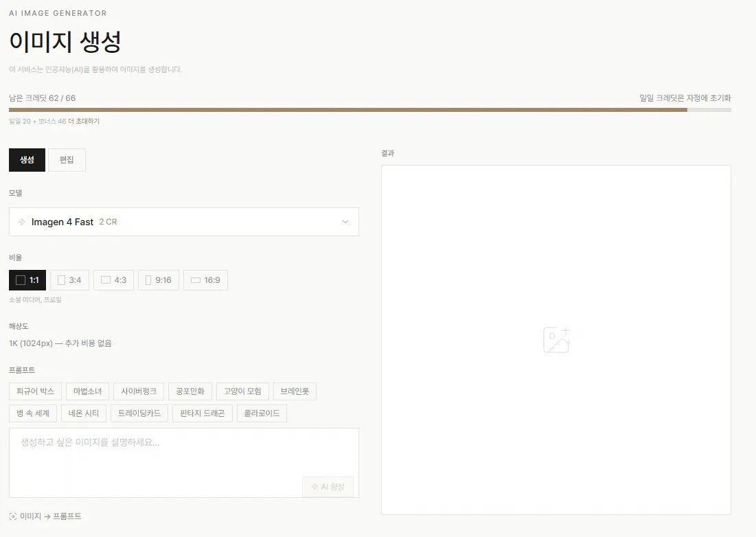Click the 결과 panel label
The width and height of the screenshot is (756, 537).
click(388, 153)
